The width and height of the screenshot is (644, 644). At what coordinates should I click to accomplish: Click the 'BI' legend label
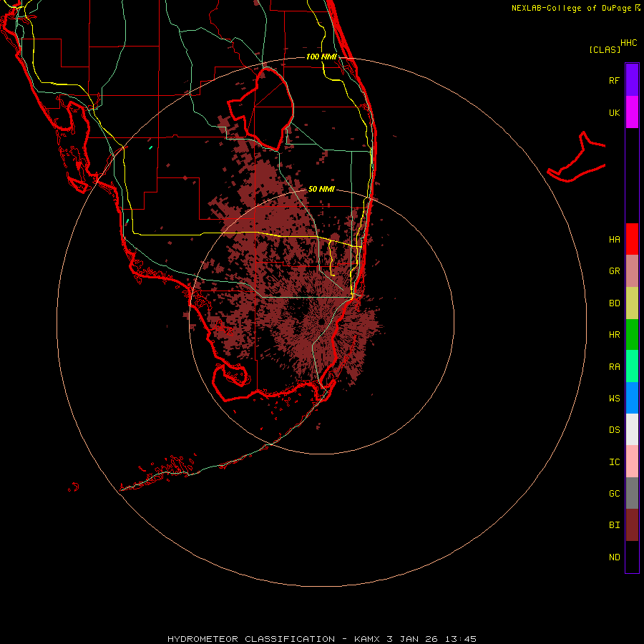pos(614,525)
